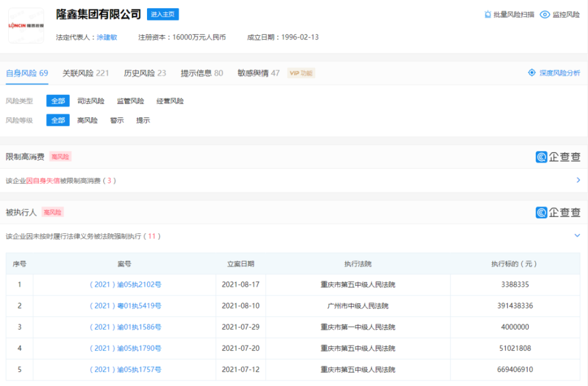Image resolution: width=588 pixels, height=386 pixels.
Task: Open the 历史风险 23 tab
Action: tap(145, 73)
